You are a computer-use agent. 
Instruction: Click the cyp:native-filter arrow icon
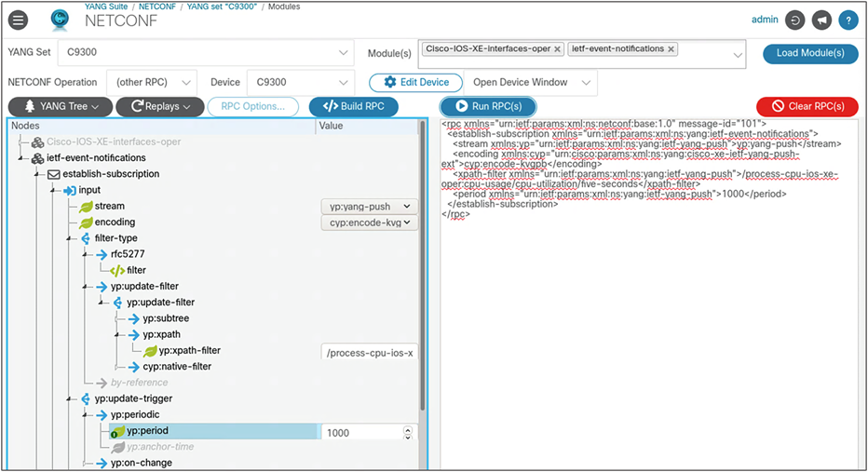[x=133, y=367]
